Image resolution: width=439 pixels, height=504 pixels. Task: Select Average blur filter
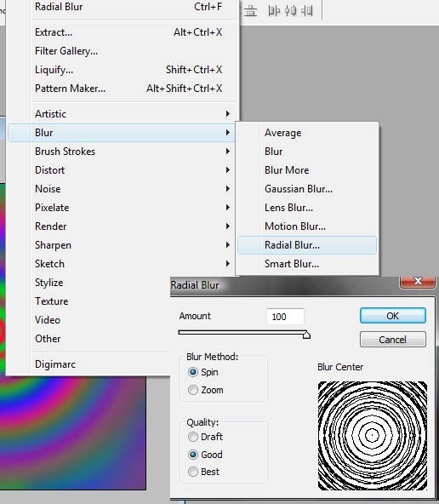tap(307, 133)
